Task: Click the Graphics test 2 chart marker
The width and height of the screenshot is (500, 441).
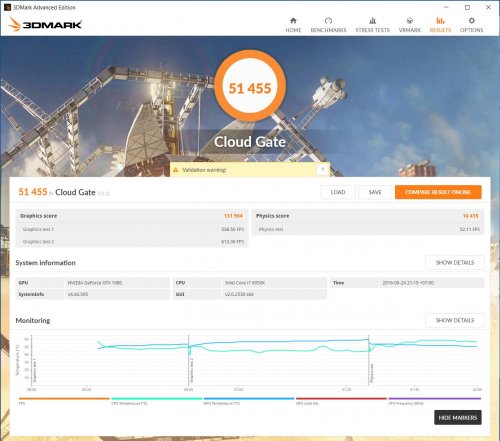Action: click(192, 370)
